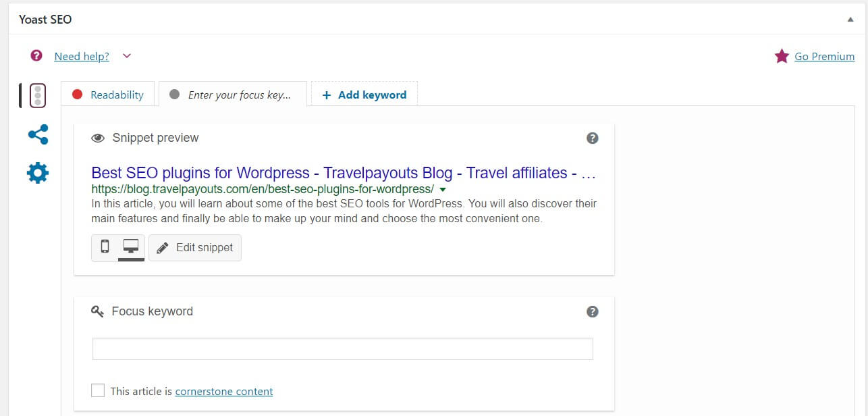Viewport: 868px width, 416px height.
Task: Click the Add keyword button
Action: 364,95
